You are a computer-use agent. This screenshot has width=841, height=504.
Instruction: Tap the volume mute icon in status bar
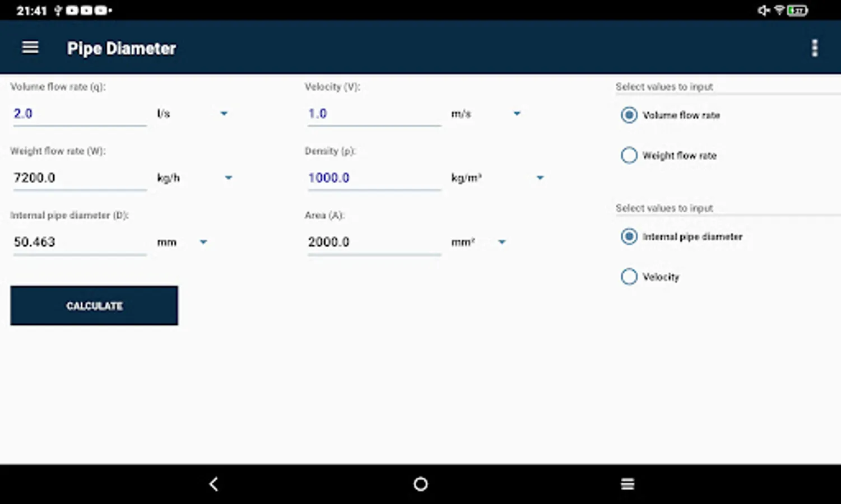click(763, 10)
